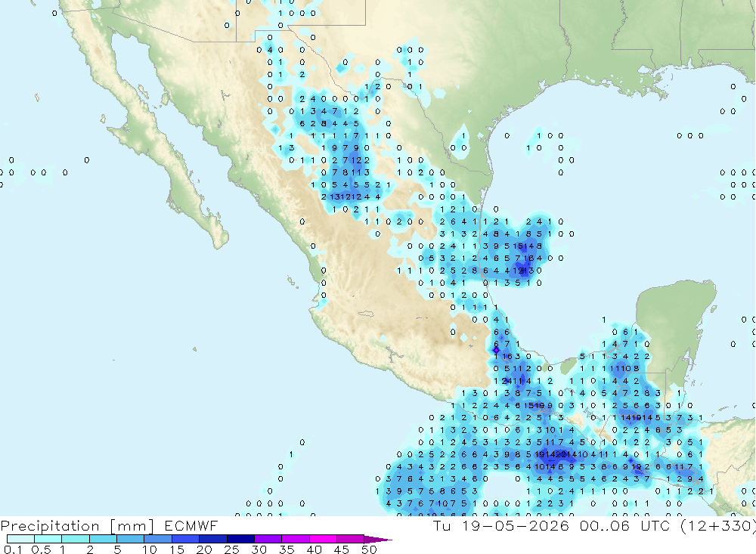
Task: Click the legend tick label '40'
Action: point(314,549)
